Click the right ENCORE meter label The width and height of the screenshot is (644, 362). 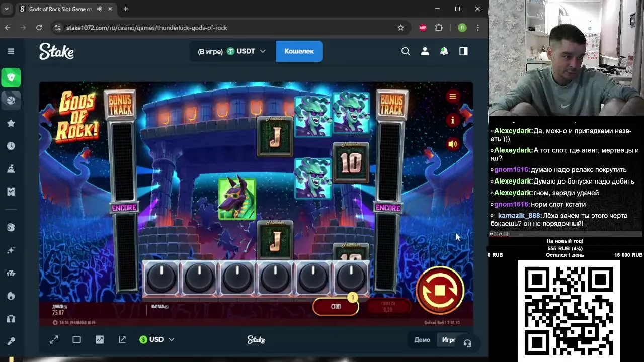[x=388, y=208]
